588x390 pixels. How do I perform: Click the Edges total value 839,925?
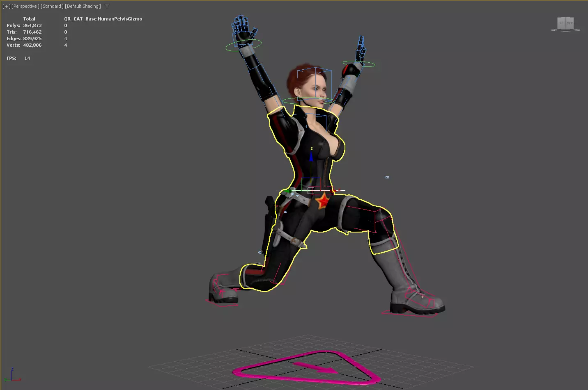coord(32,39)
